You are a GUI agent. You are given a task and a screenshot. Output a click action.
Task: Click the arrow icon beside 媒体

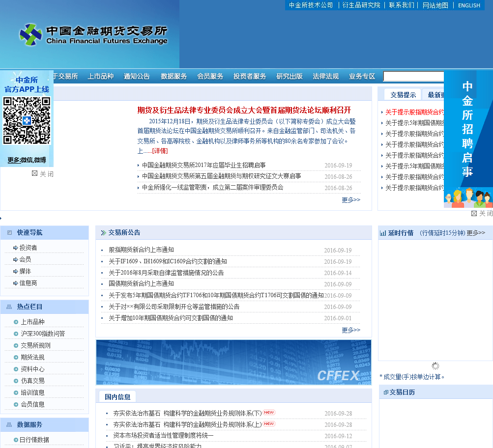pos(16,272)
